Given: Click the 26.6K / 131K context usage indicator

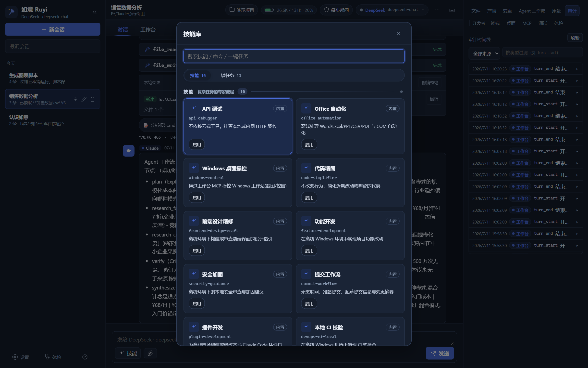Looking at the screenshot, I should 289,10.
